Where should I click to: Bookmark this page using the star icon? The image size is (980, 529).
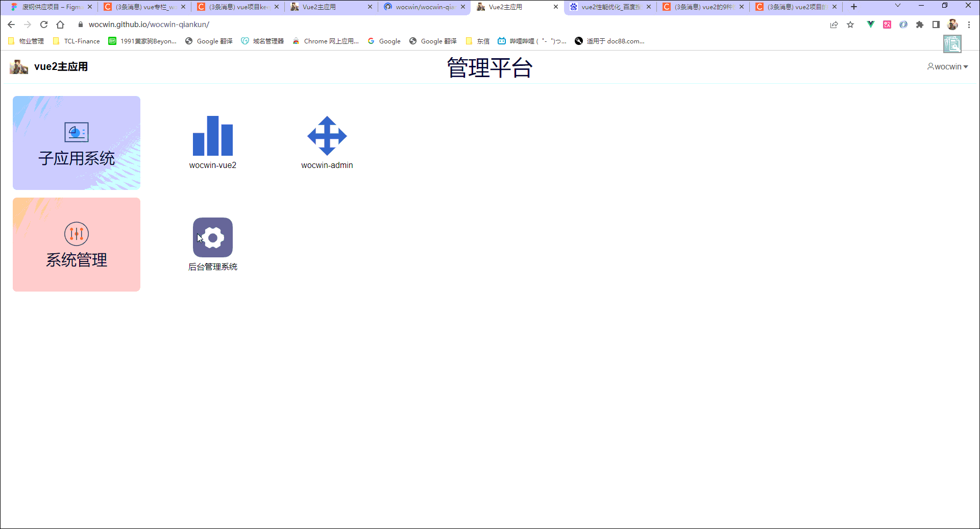[x=850, y=25]
